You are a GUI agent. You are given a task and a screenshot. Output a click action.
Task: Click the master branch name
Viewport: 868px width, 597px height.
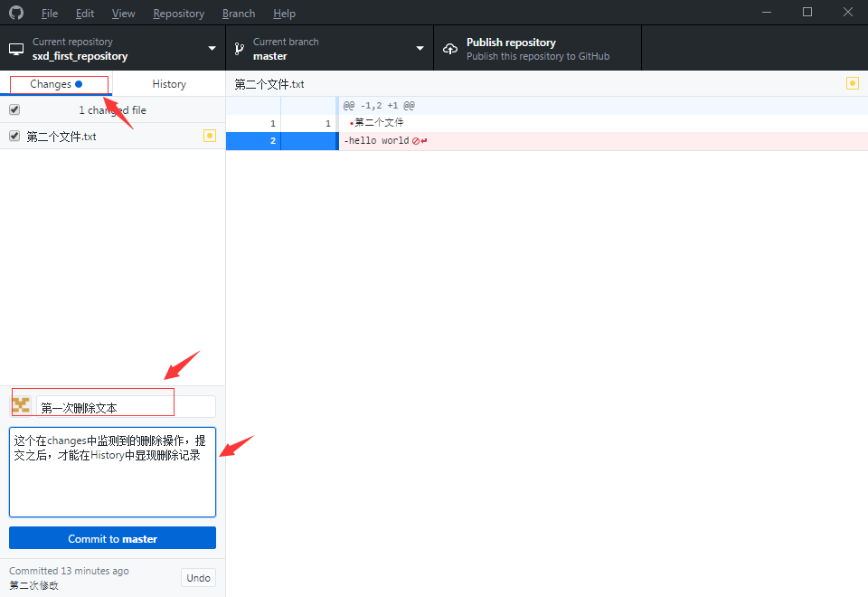pyautogui.click(x=270, y=56)
